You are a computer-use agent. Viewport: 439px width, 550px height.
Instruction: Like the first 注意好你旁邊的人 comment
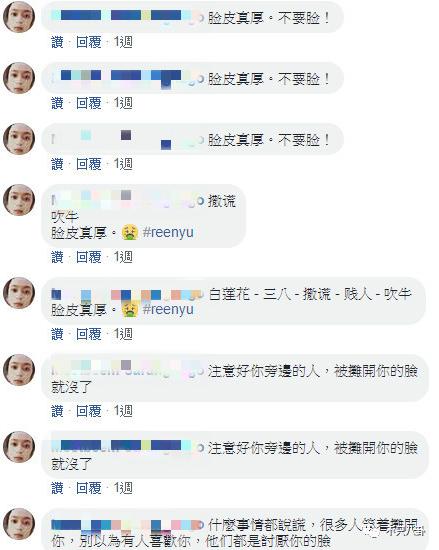pos(57,411)
